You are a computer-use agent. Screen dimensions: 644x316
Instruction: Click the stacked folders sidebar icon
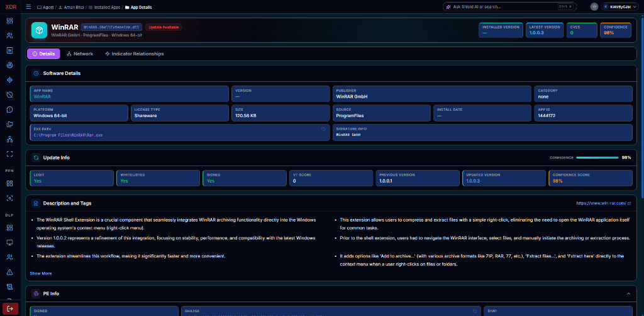10,124
